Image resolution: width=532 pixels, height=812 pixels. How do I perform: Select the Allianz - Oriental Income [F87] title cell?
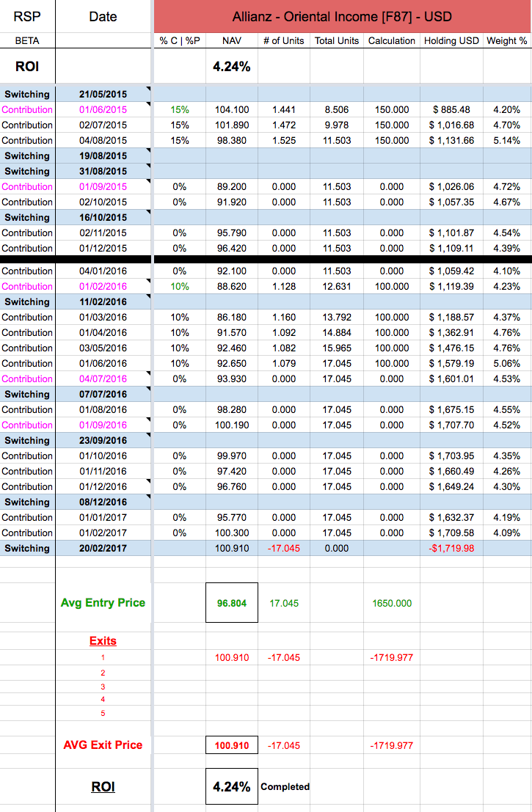click(x=342, y=17)
